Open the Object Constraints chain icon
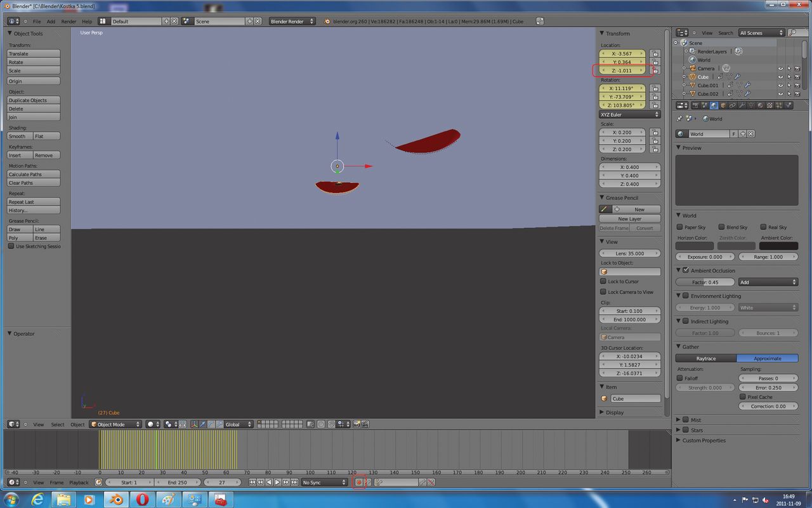The width and height of the screenshot is (812, 508). click(732, 105)
